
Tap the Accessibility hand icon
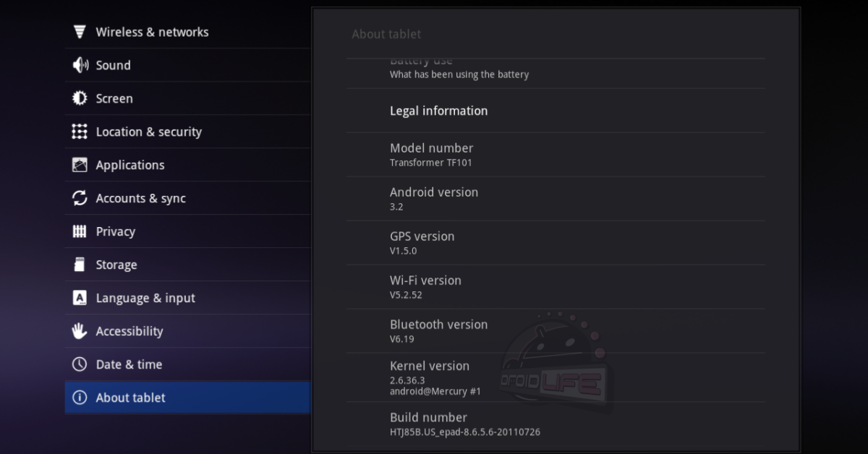click(80, 331)
